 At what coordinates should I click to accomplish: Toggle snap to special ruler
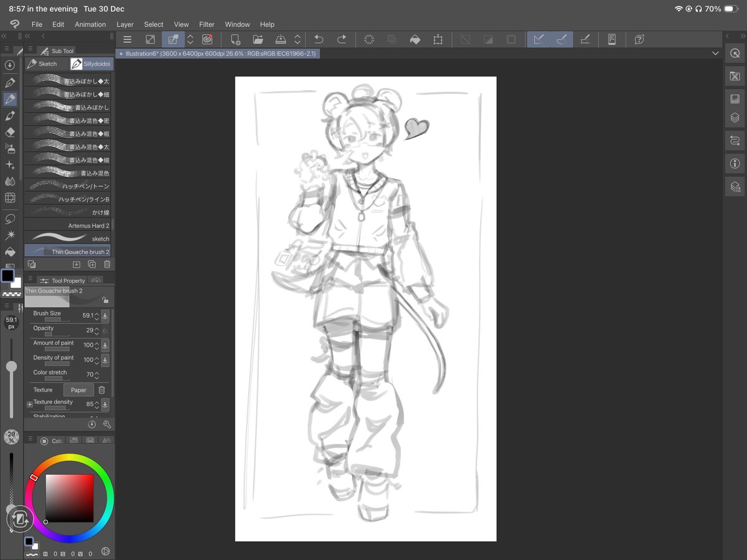561,39
